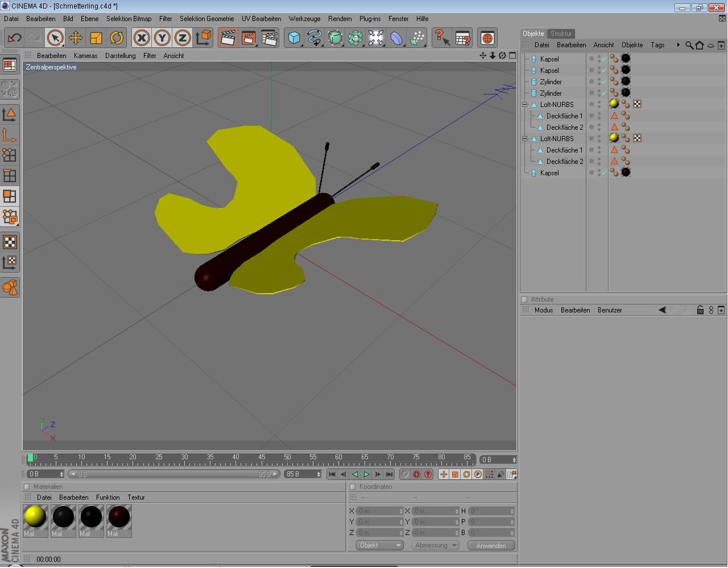Open the Rendern menu
This screenshot has height=568, width=728.
point(340,19)
